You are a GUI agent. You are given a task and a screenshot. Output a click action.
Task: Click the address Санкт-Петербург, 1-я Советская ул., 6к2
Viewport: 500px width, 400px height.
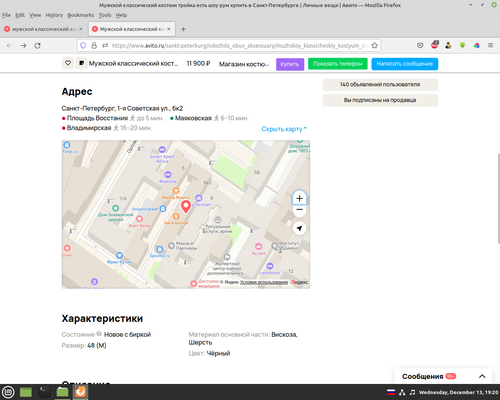click(x=122, y=108)
